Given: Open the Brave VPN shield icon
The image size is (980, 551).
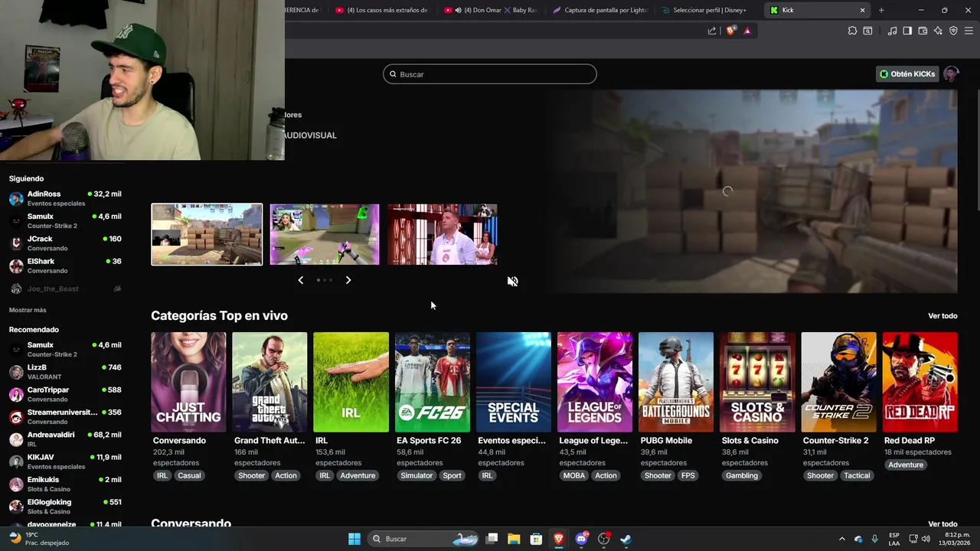Looking at the screenshot, I should [x=953, y=31].
